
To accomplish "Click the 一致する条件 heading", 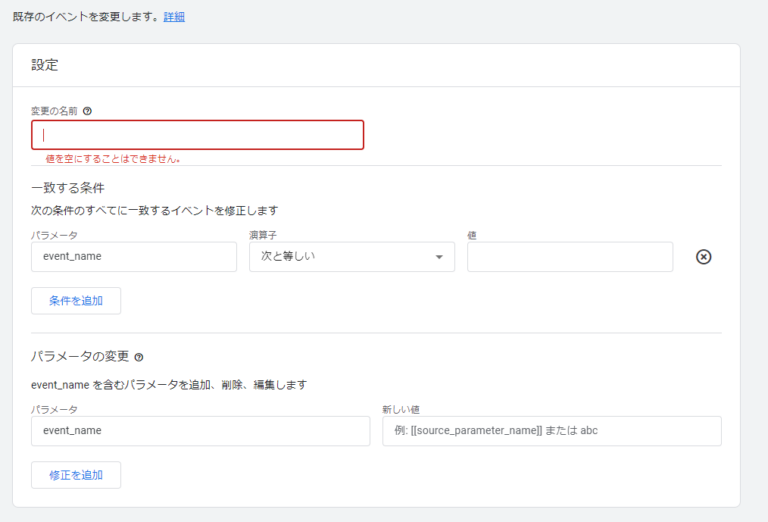I will pos(68,188).
